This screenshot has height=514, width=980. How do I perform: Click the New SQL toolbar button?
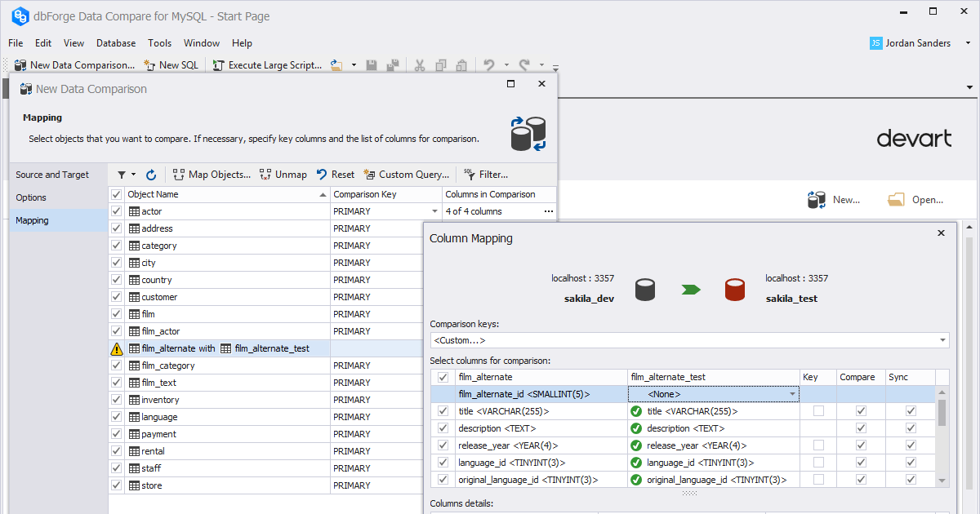pyautogui.click(x=171, y=65)
